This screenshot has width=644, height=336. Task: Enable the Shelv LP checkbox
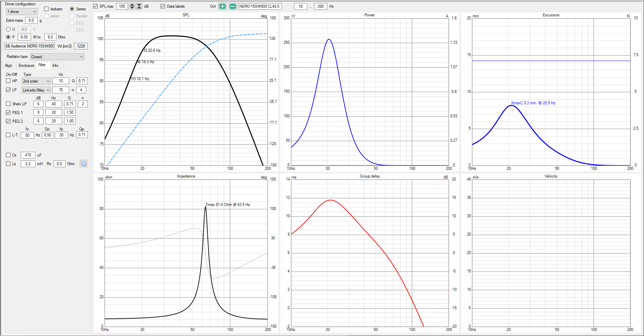point(8,104)
